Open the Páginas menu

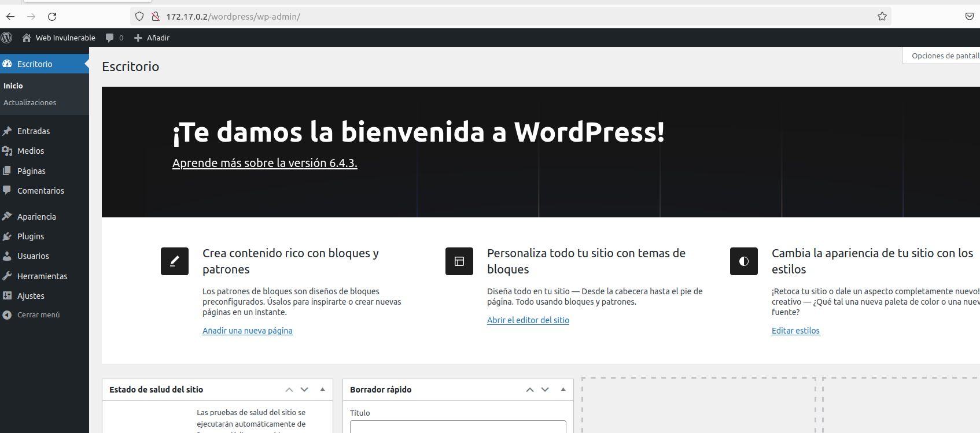pos(45,171)
